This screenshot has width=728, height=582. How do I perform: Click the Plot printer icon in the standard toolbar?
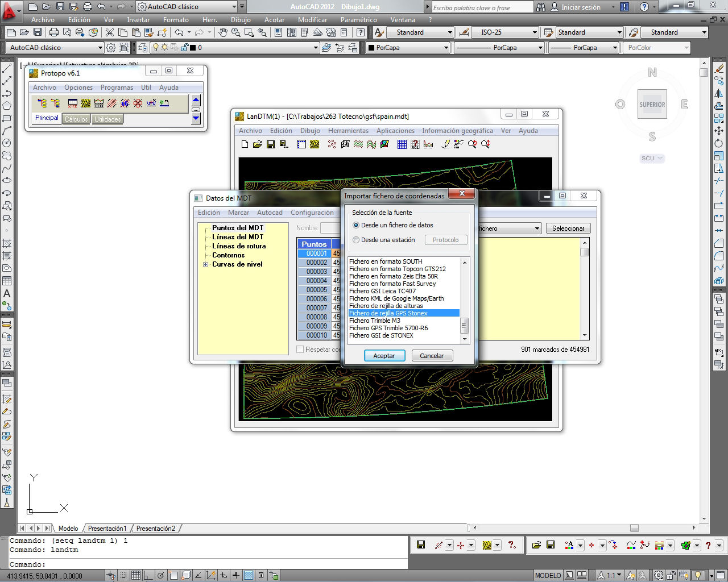[x=53, y=32]
